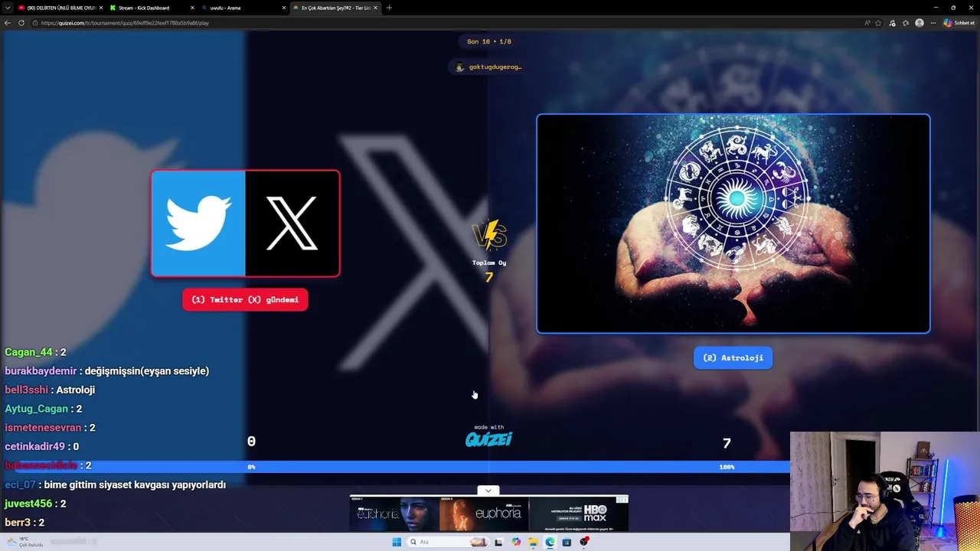The image size is (980, 551).
Task: Open the tab list dropdown arrow
Action: coord(8,8)
